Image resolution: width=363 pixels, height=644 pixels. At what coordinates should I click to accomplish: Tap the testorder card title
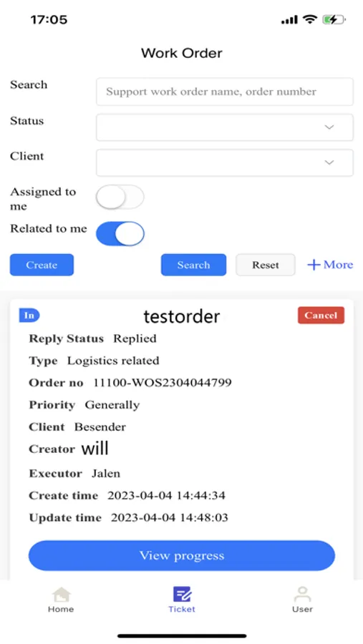[x=182, y=316]
